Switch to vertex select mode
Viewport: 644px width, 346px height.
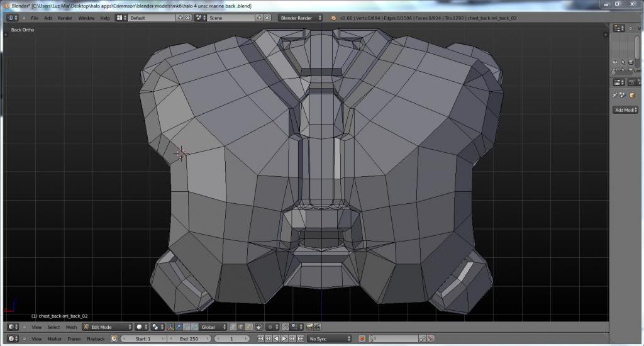tap(233, 327)
